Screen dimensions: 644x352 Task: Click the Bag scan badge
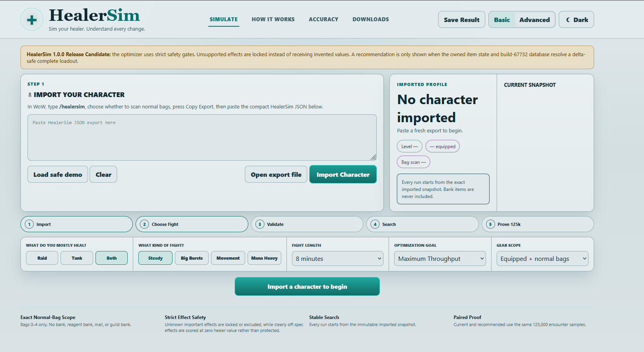tap(413, 162)
